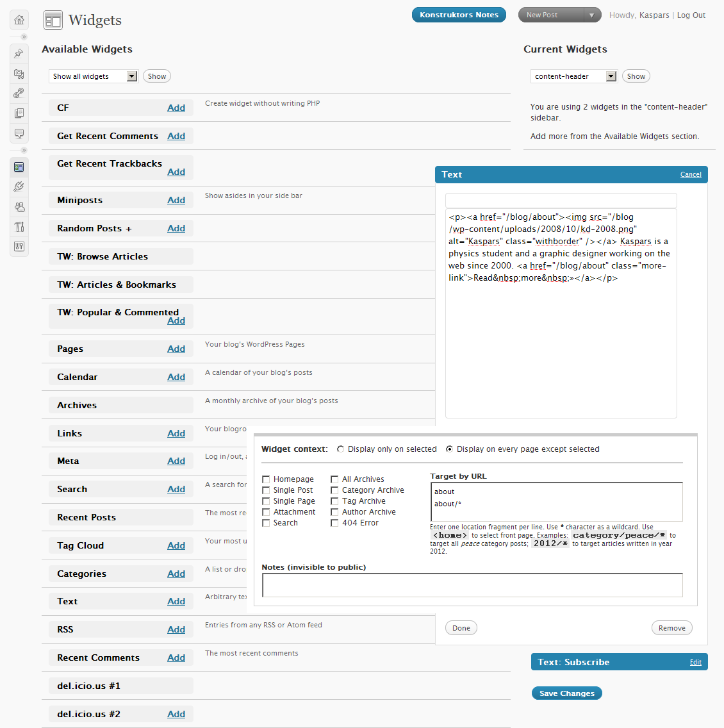Expand the New Post dropdown arrow
This screenshot has height=728, width=724.
click(592, 15)
